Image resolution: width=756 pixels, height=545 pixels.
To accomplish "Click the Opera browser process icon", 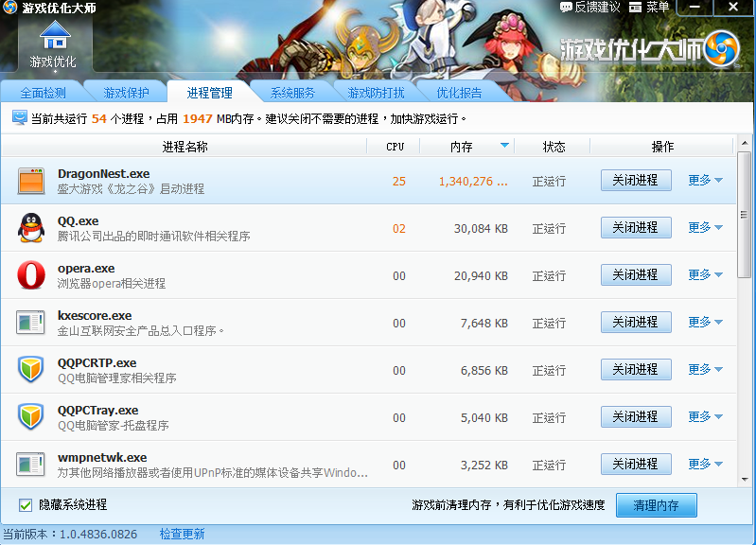I will coord(31,275).
